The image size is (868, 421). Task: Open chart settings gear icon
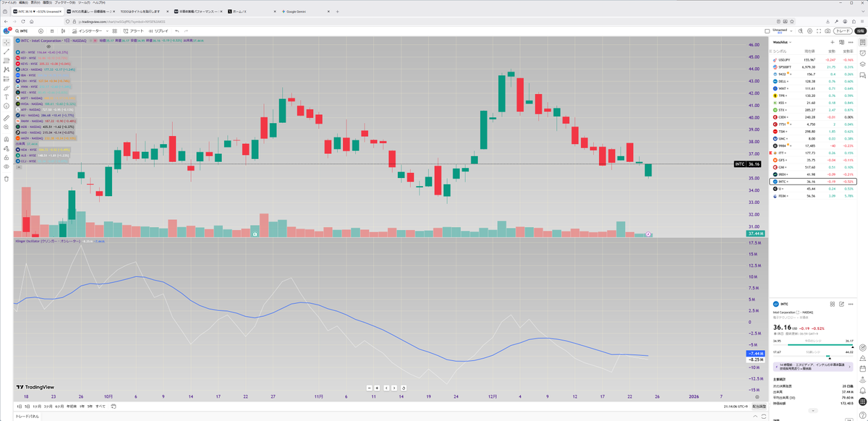tap(809, 31)
